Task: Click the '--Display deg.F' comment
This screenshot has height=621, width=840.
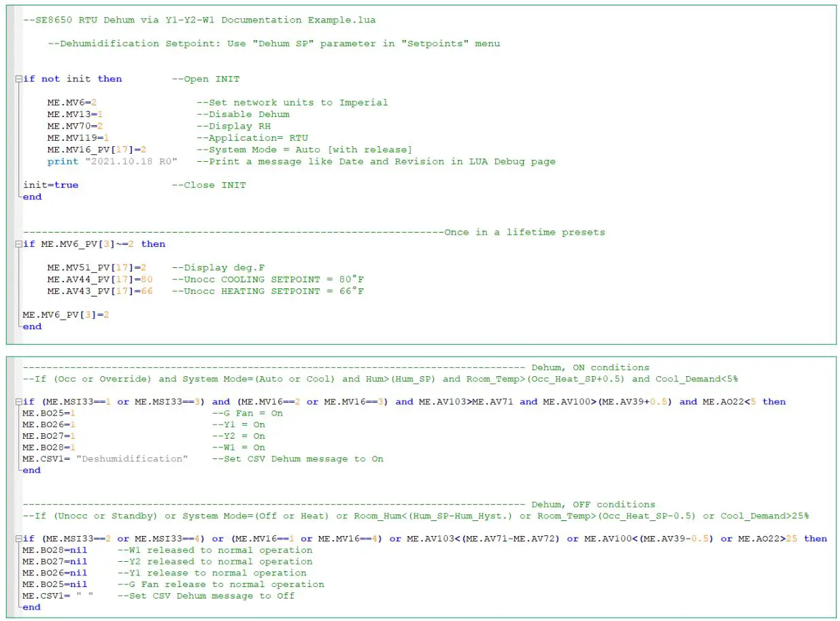Action: tap(218, 268)
